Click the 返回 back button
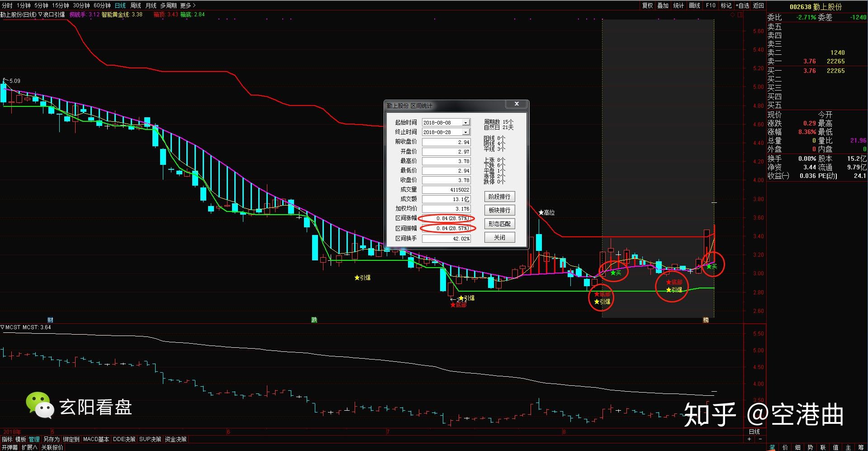This screenshot has height=451, width=868. pos(758,5)
